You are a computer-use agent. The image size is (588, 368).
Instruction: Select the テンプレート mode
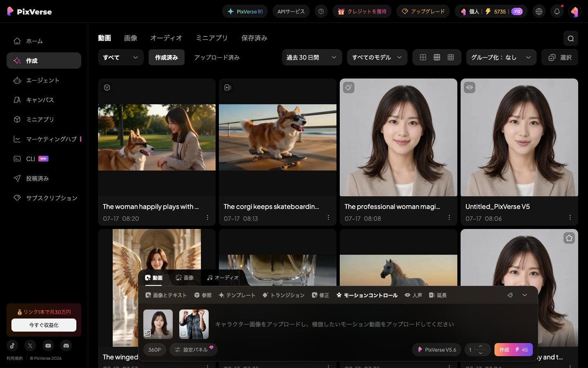click(x=237, y=295)
